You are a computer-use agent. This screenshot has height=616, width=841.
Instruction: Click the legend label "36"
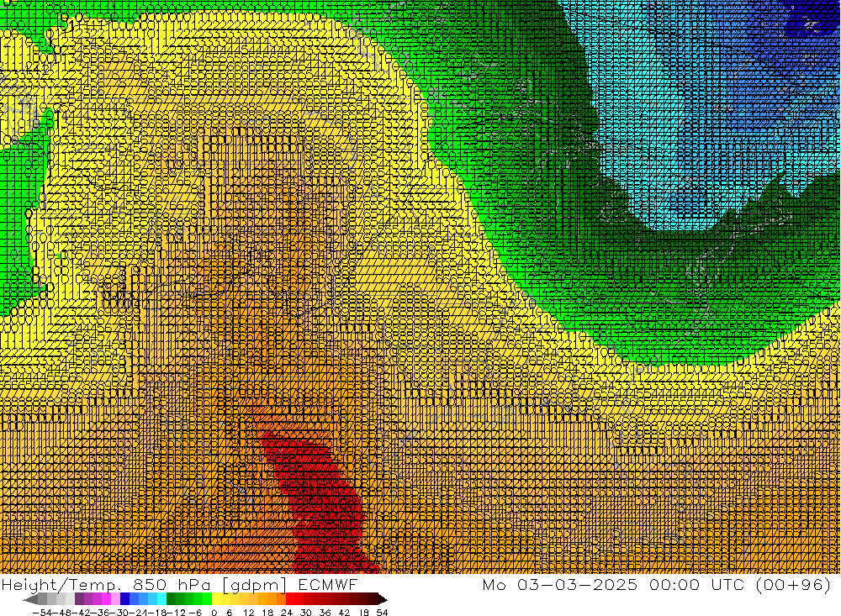pyautogui.click(x=325, y=613)
